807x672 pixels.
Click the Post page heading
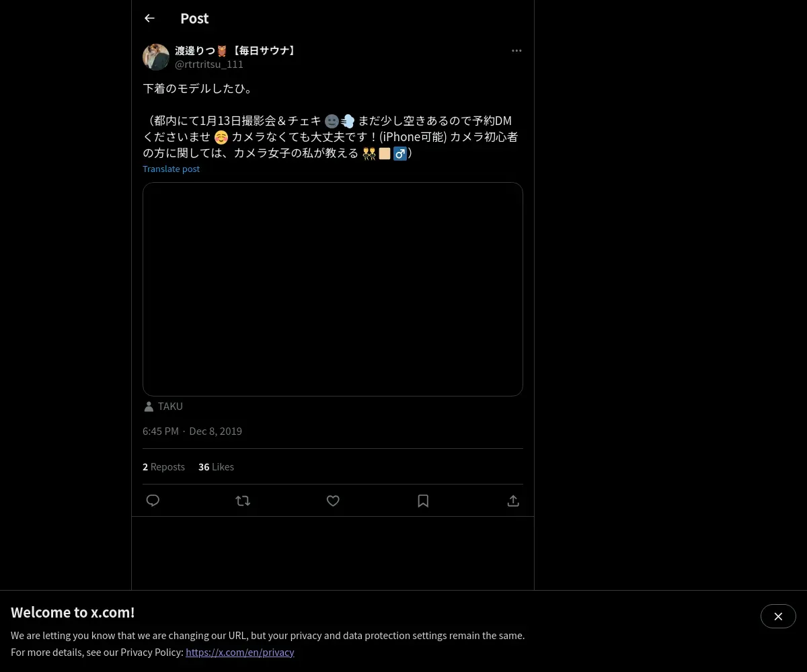[194, 18]
